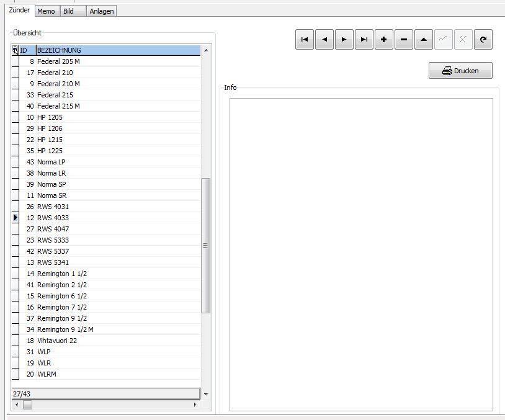Select the row HP 1225
This screenshot has width=505, height=420.
tap(106, 151)
